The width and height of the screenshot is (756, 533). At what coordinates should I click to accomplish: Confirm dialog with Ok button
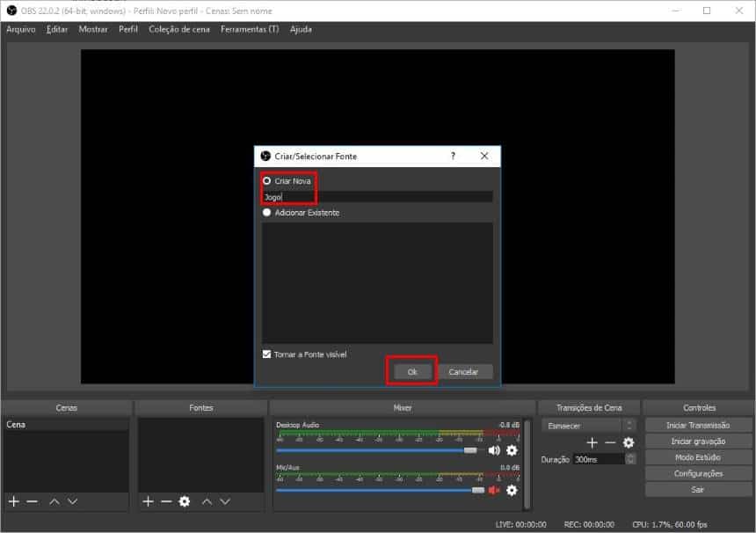412,372
